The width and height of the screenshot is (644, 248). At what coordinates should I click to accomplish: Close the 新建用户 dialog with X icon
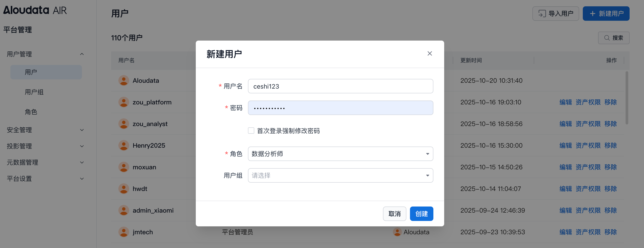[430, 53]
